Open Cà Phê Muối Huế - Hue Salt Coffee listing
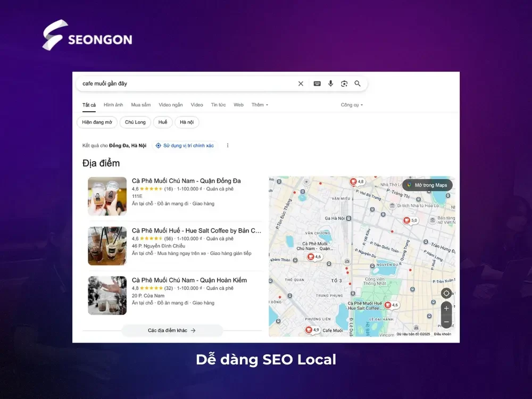532x399 pixels. coord(196,231)
